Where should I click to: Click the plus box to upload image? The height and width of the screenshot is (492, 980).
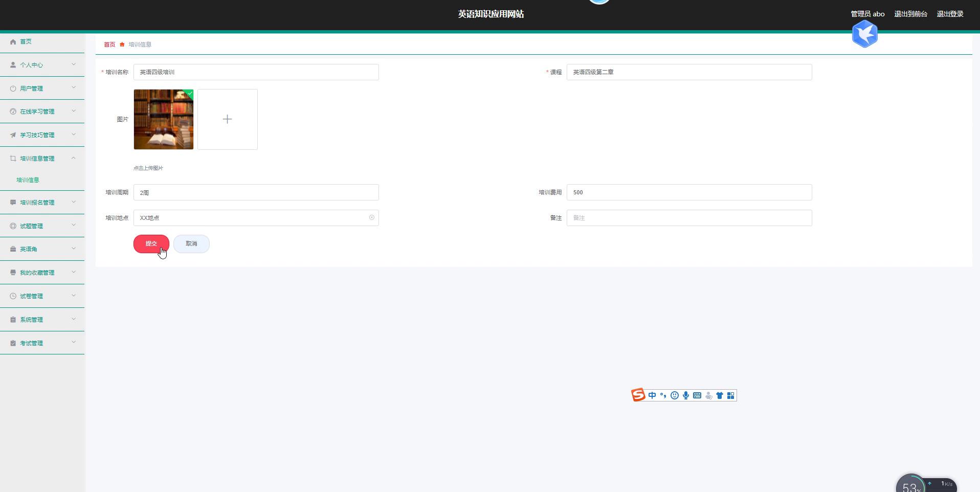228,120
